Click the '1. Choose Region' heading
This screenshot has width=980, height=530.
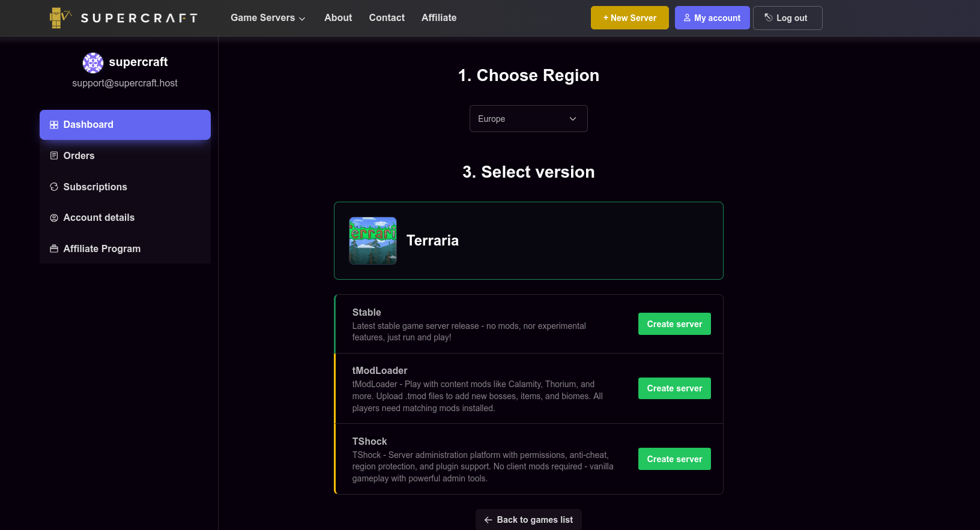(528, 76)
